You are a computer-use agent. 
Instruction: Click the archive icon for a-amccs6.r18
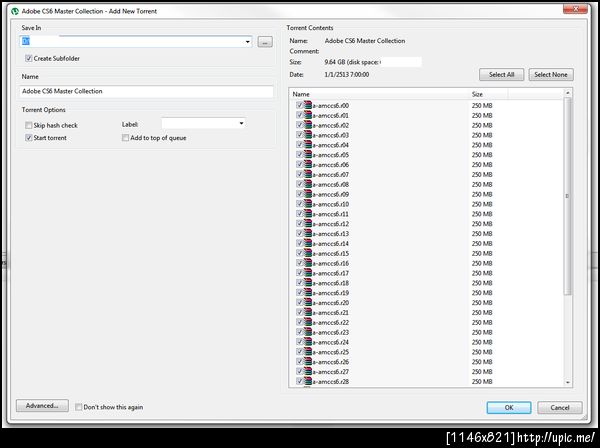[x=308, y=283]
